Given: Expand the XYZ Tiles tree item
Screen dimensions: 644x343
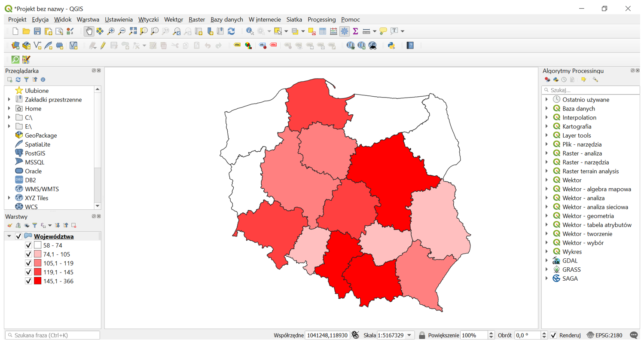Looking at the screenshot, I should (x=9, y=198).
